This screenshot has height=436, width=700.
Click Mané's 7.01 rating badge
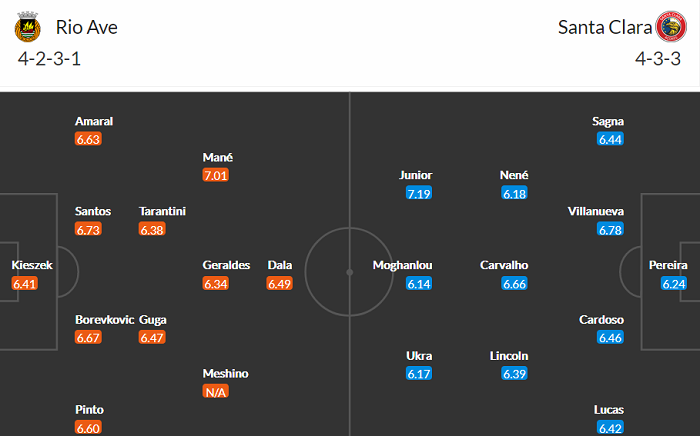[x=216, y=176]
